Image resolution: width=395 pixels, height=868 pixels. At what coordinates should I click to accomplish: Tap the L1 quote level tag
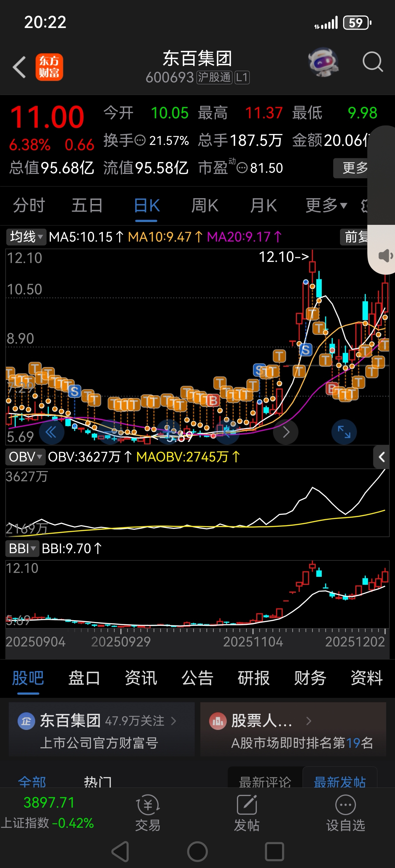[x=242, y=77]
